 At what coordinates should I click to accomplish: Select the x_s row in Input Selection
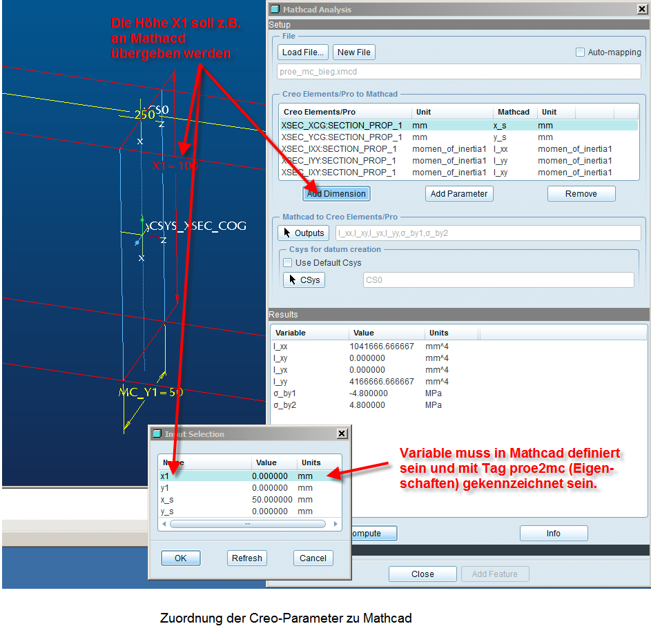point(250,499)
